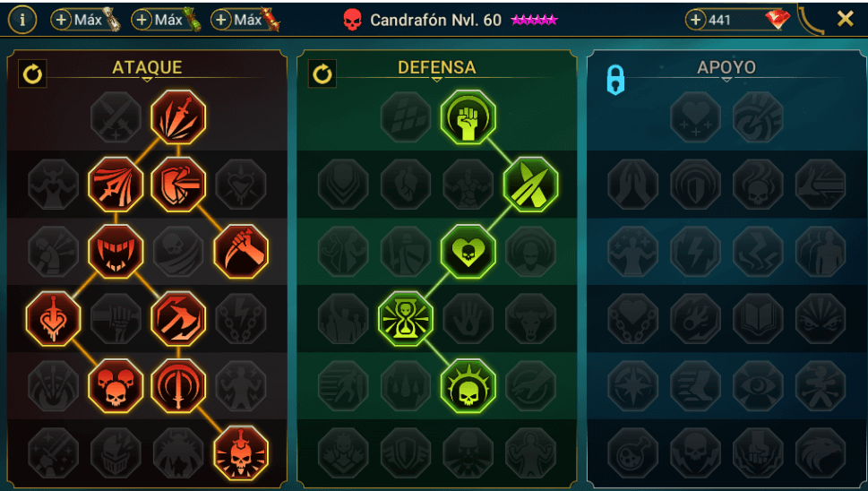Click the Apoyo tree padlock icon
Screen dimensions: 868x491
(615, 79)
